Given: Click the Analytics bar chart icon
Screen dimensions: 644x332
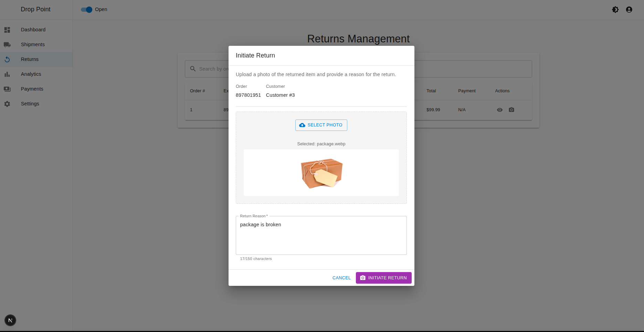Looking at the screenshot, I should pyautogui.click(x=7, y=74).
